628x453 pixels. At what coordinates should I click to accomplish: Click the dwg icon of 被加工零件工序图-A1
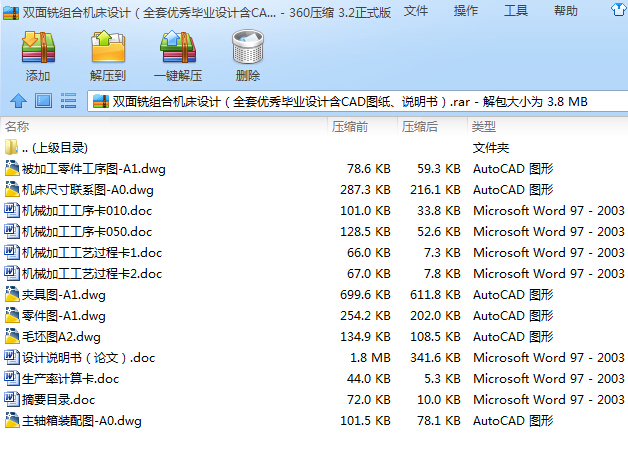click(12, 168)
